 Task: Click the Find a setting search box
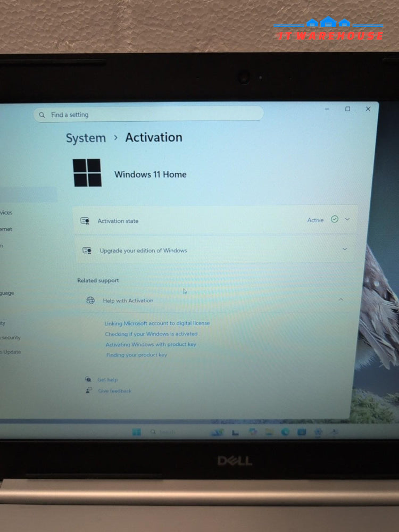click(x=148, y=114)
